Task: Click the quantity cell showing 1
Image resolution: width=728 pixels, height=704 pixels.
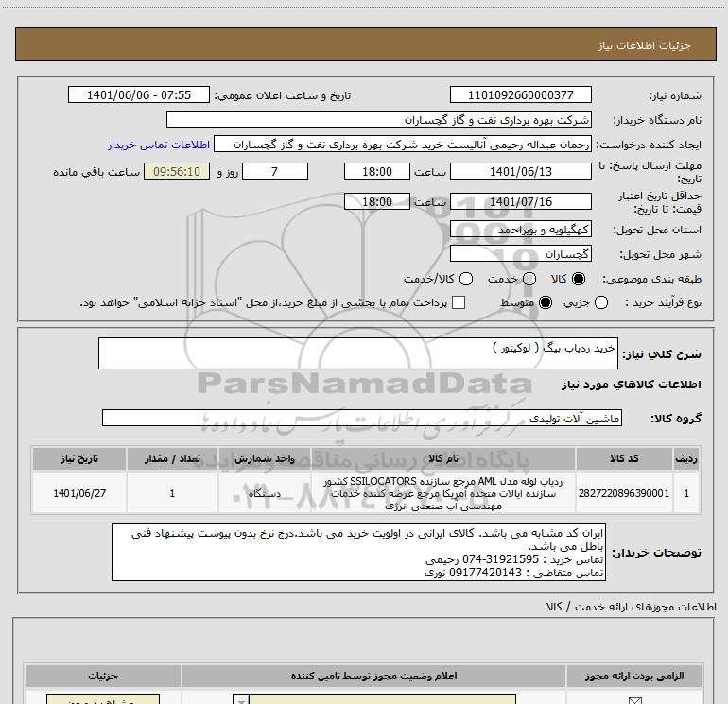Action: click(172, 493)
